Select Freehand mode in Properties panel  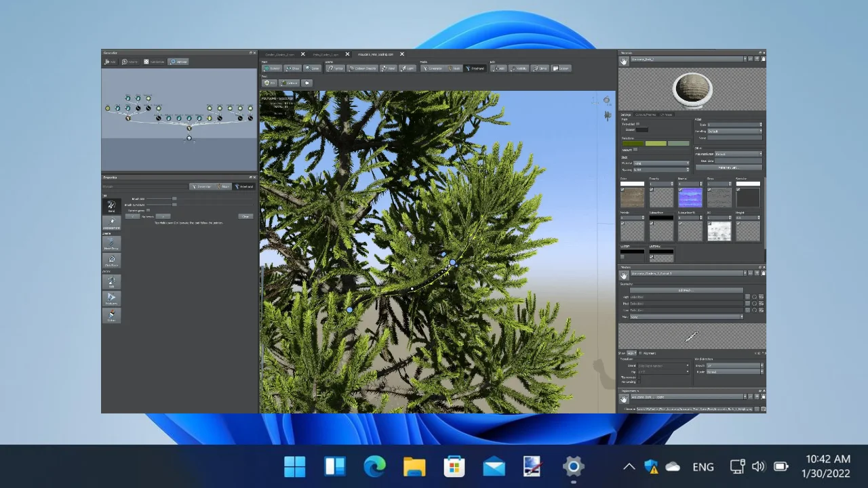[x=243, y=186]
